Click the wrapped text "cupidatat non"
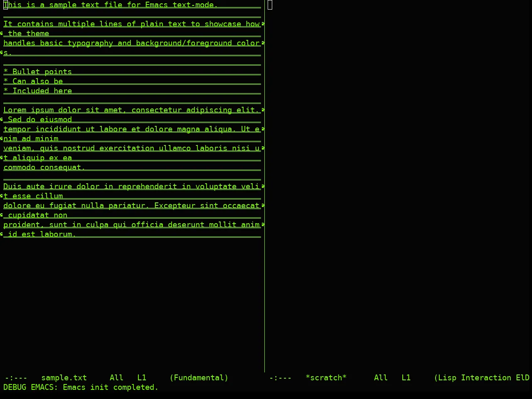 [x=38, y=215]
